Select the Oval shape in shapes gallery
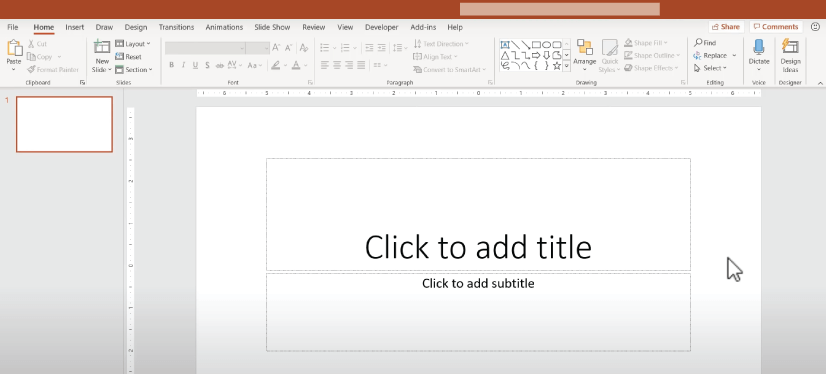 [547, 45]
